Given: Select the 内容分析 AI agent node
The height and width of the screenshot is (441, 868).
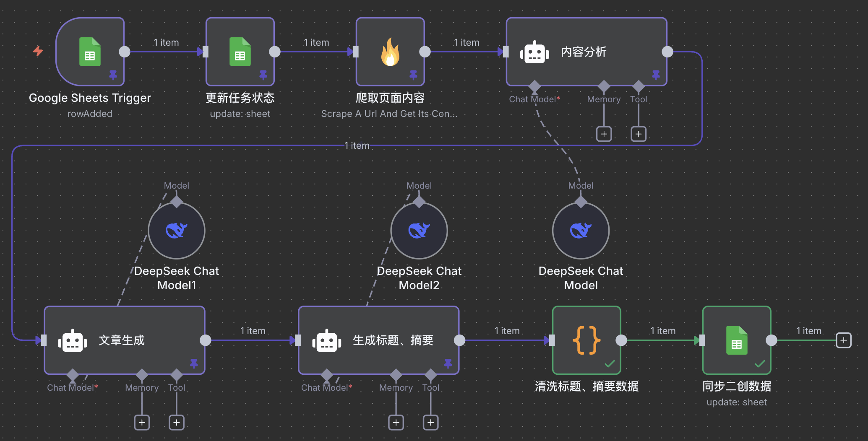Looking at the screenshot, I should pos(586,52).
